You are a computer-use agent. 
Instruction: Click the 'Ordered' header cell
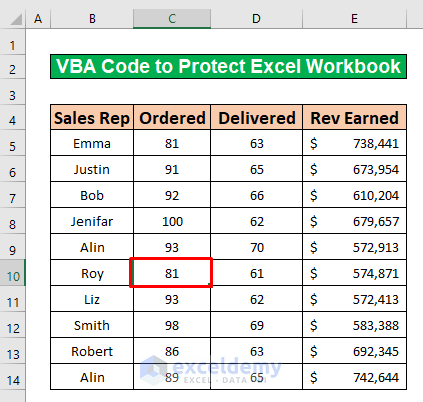click(172, 117)
